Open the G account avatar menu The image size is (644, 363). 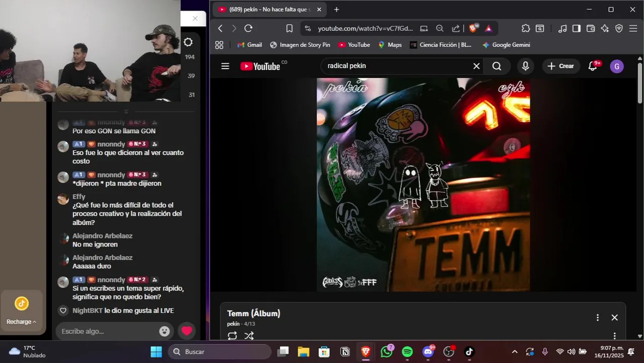coord(617,66)
